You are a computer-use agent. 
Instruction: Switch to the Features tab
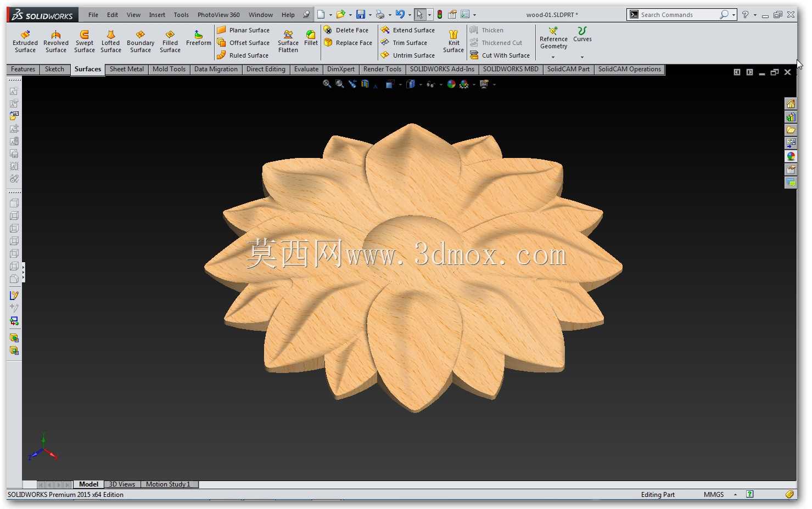23,69
